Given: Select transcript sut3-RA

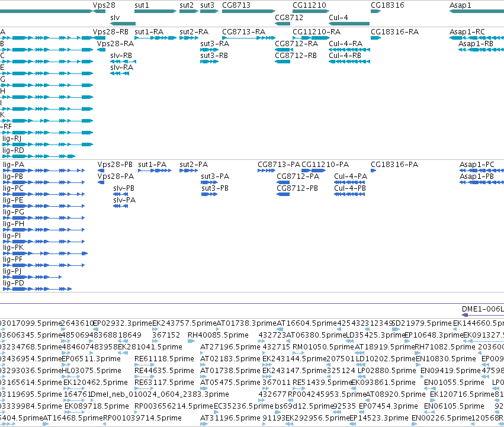Looking at the screenshot, I should coord(209,50).
